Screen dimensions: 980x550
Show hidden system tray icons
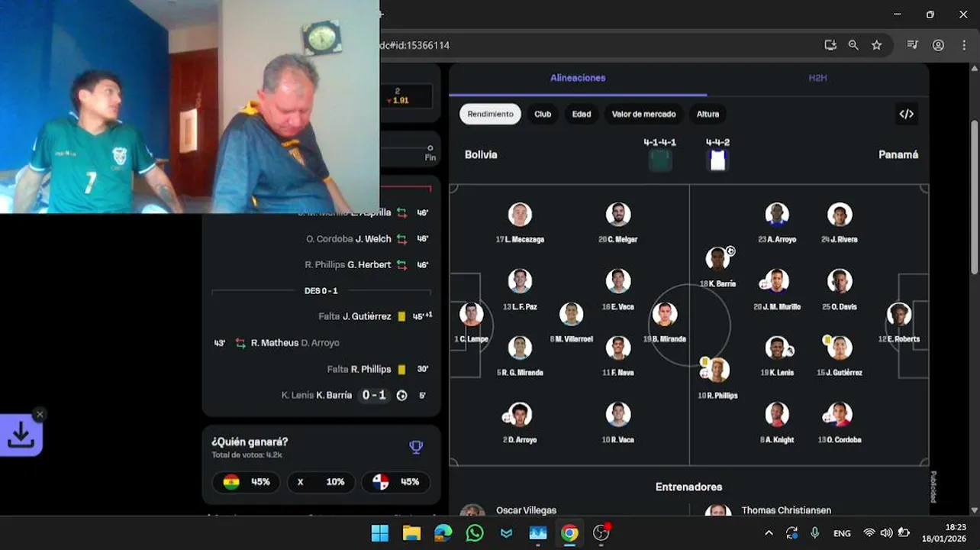(769, 533)
